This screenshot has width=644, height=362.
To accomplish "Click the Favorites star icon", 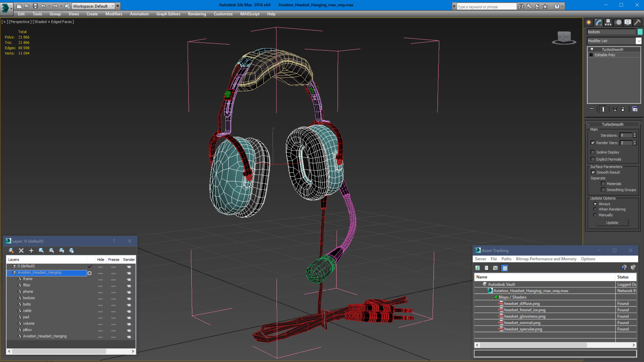I will [x=545, y=6].
